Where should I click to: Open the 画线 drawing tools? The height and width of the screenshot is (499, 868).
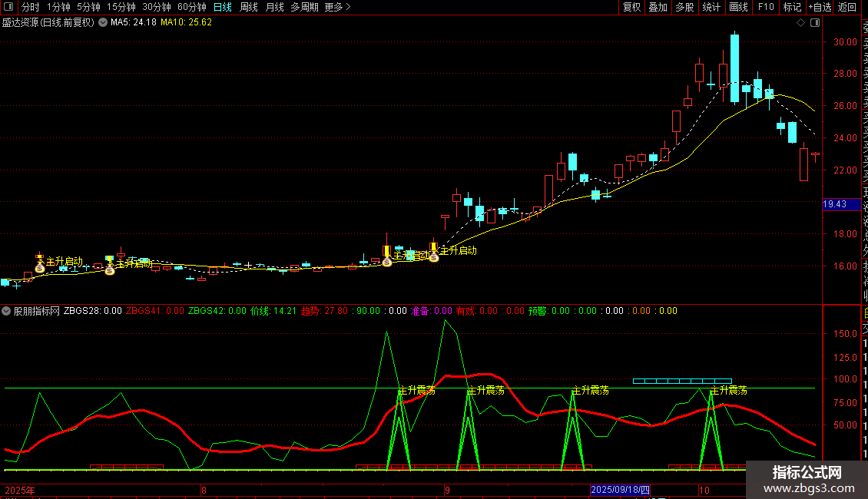738,7
